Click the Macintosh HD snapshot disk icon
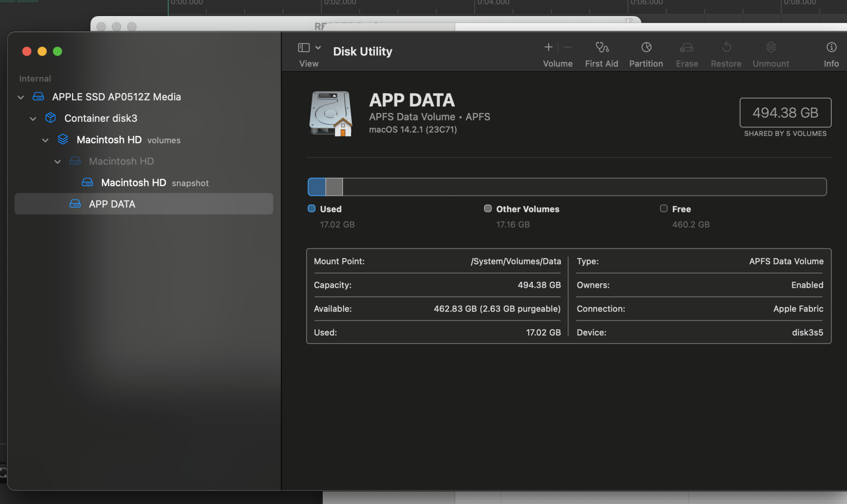This screenshot has height=504, width=847. coord(87,182)
